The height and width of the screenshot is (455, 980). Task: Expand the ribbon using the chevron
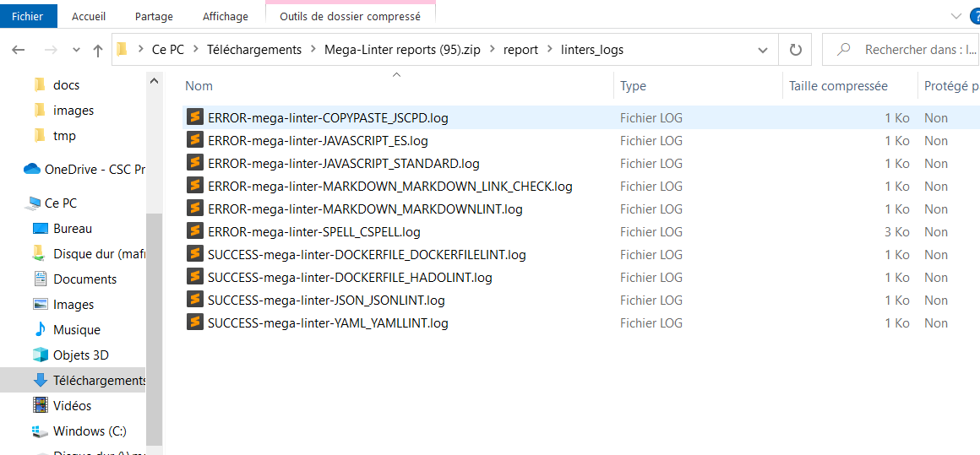point(955,16)
